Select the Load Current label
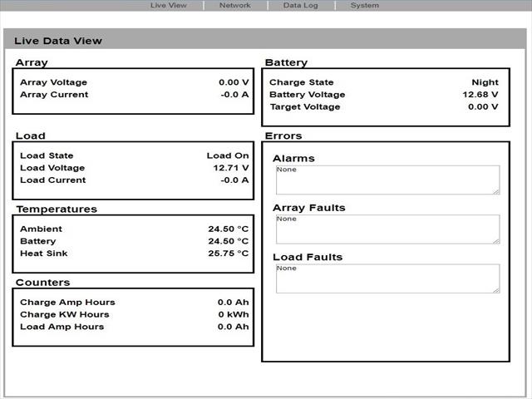Image resolution: width=532 pixels, height=399 pixels. click(53, 180)
